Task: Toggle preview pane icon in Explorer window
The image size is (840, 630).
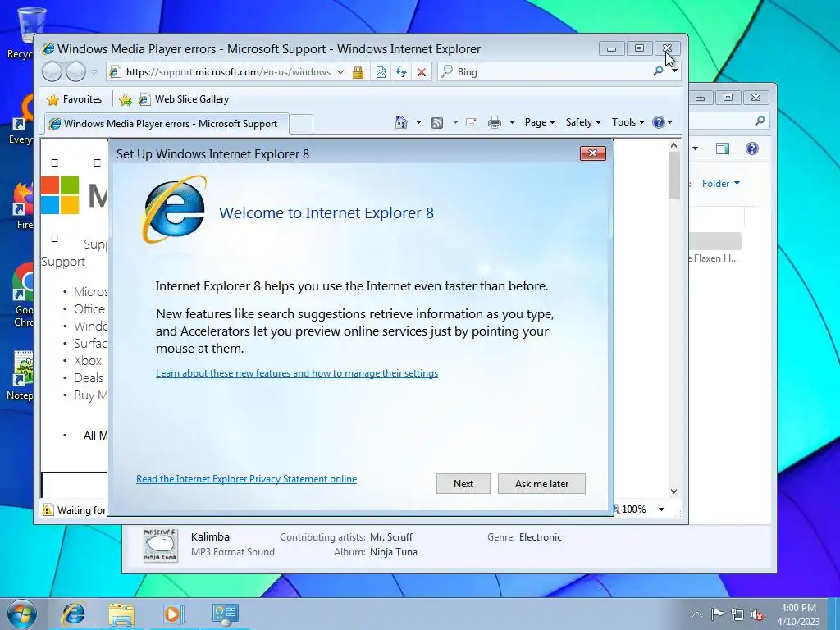Action: coord(722,148)
